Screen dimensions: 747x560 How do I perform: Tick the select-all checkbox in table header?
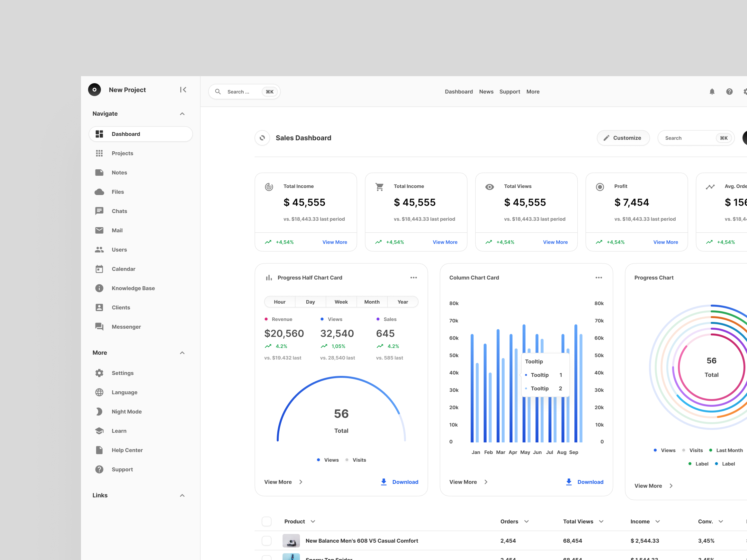coord(266,521)
